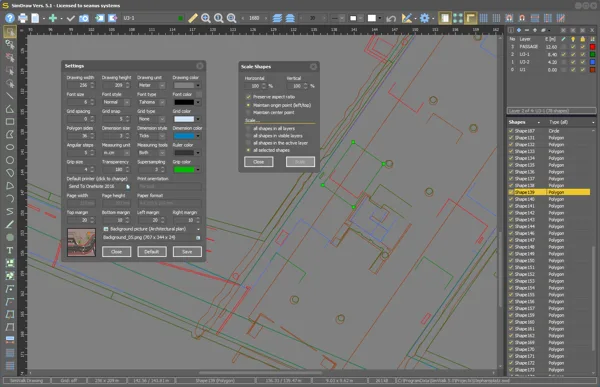Click the undo arrow icon
The image size is (600, 387).
[391, 18]
